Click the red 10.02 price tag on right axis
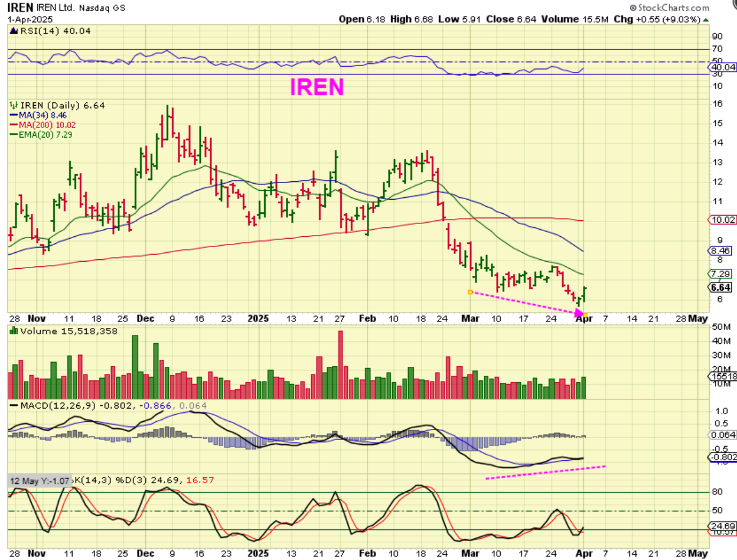The width and height of the screenshot is (737, 560). click(722, 220)
